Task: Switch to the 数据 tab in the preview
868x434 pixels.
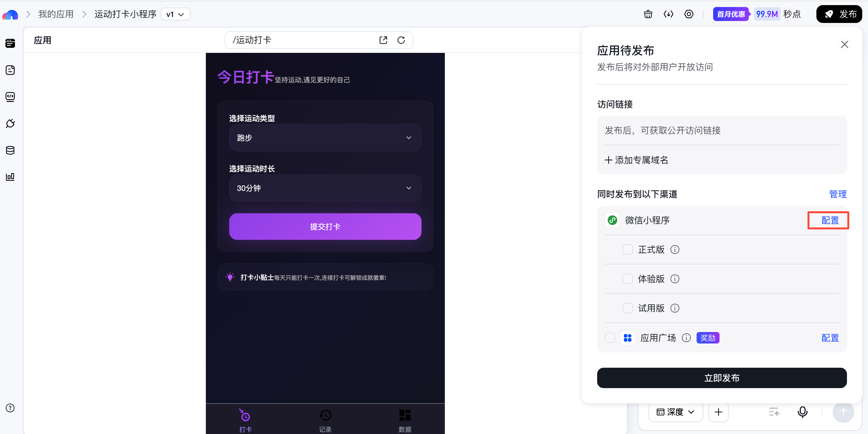Action: pyautogui.click(x=404, y=420)
